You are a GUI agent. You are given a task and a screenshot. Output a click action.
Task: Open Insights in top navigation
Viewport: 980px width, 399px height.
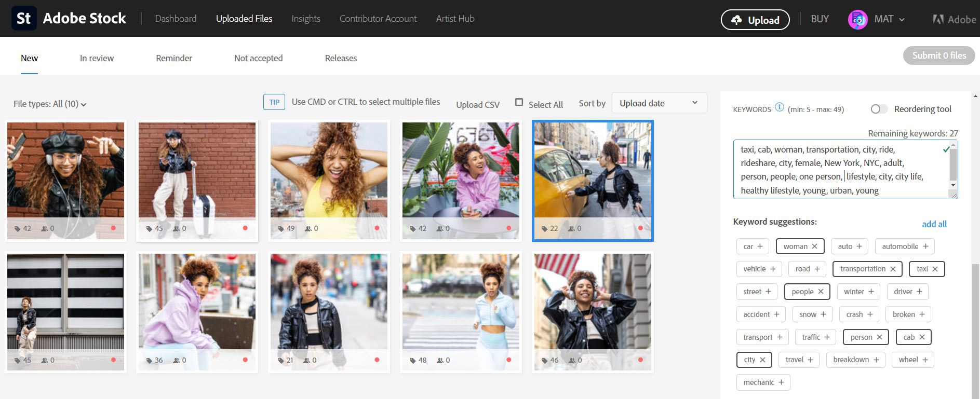(306, 19)
